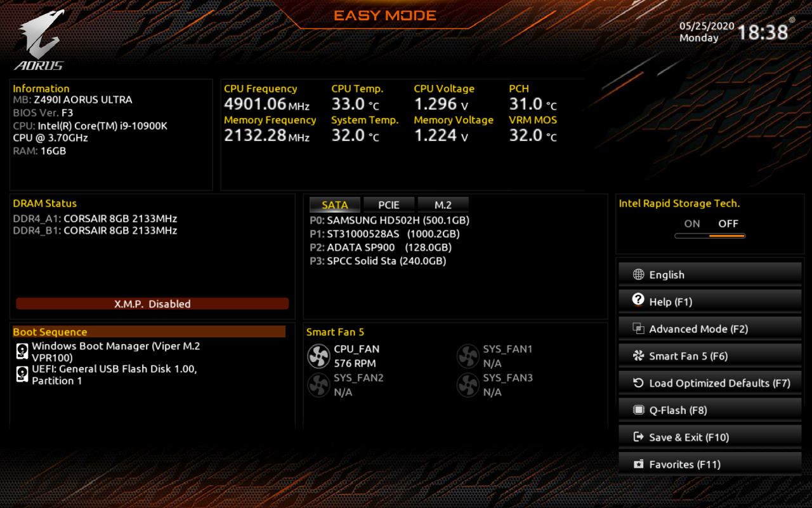
Task: Click the BIOS Ver. F3 line
Action: point(43,113)
